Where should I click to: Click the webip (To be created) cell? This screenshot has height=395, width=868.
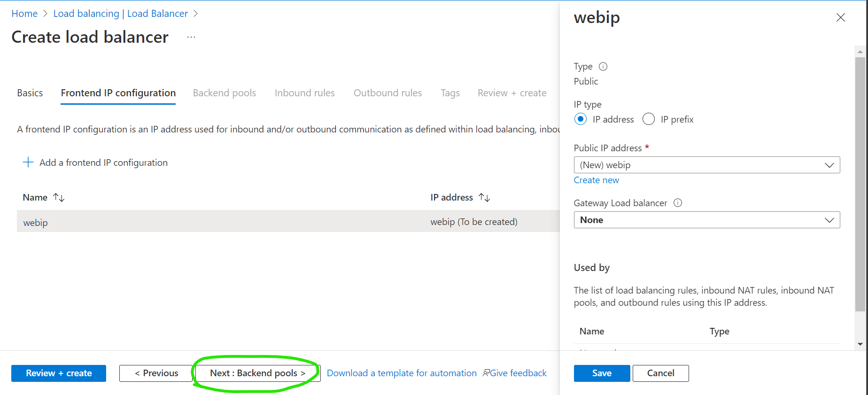[x=474, y=222]
